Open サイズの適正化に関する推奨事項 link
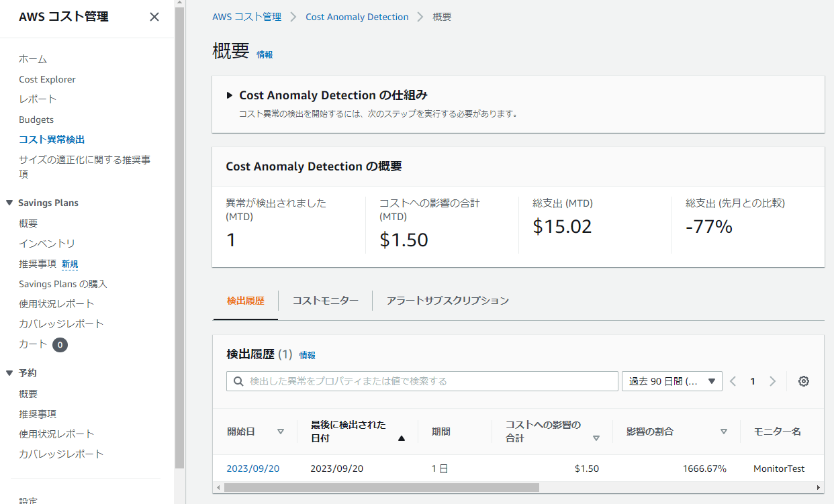 pos(85,167)
